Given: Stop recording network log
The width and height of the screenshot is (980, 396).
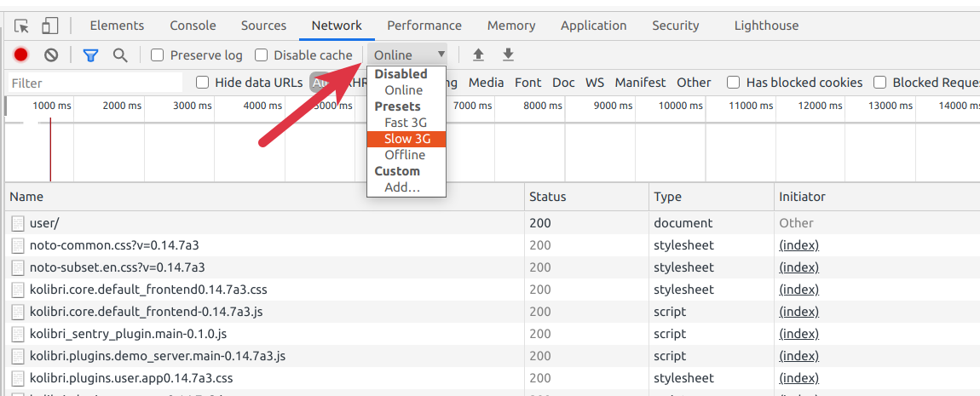Looking at the screenshot, I should (x=21, y=55).
